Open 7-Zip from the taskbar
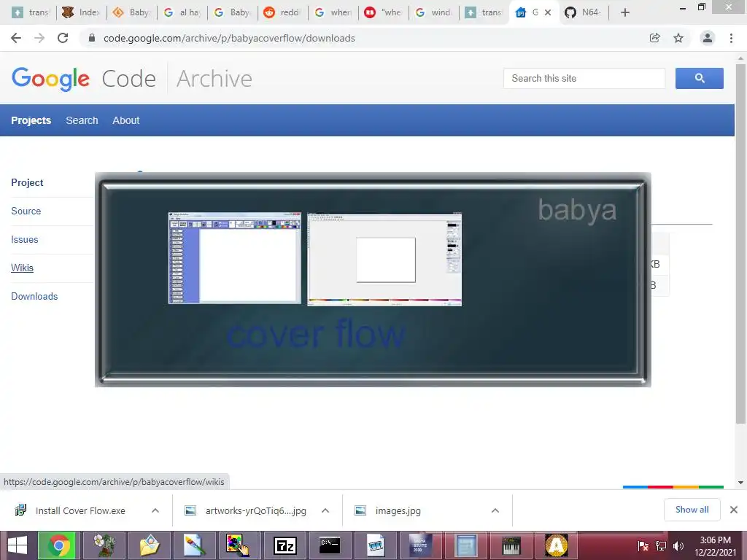This screenshot has width=747, height=560. (x=285, y=545)
